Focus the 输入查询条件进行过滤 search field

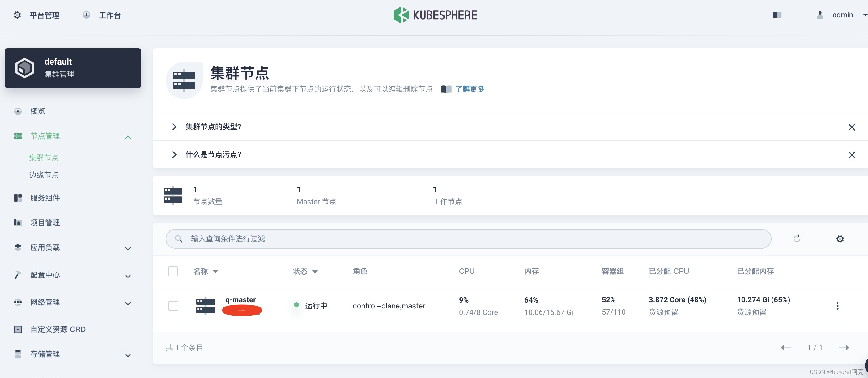pyautogui.click(x=468, y=239)
